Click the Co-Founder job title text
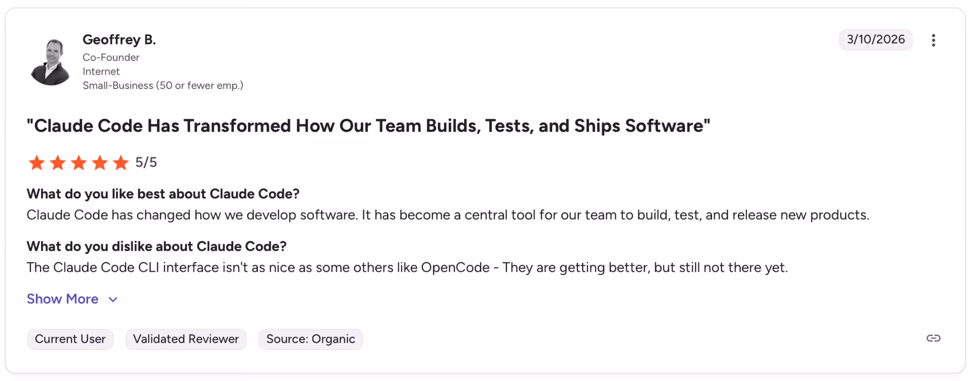This screenshot has width=980, height=381. pos(111,57)
